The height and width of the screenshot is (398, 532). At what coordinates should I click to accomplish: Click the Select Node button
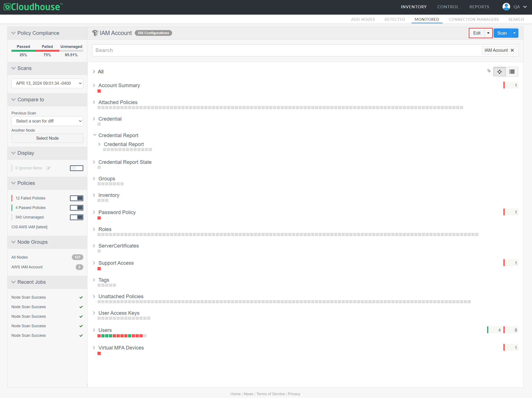point(47,138)
